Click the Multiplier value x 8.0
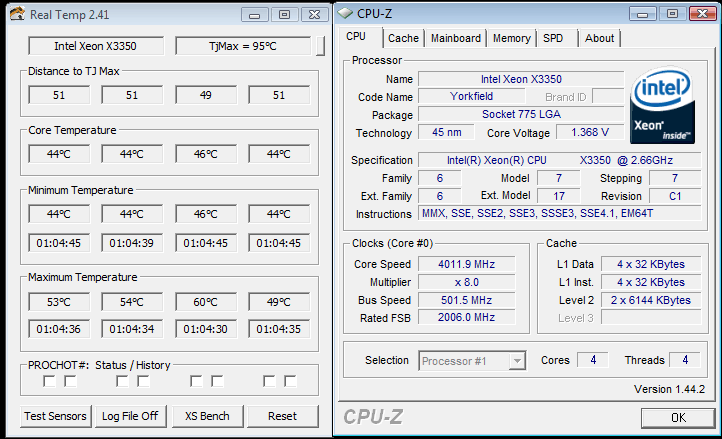Screen dimensions: 722x439 coord(466,282)
